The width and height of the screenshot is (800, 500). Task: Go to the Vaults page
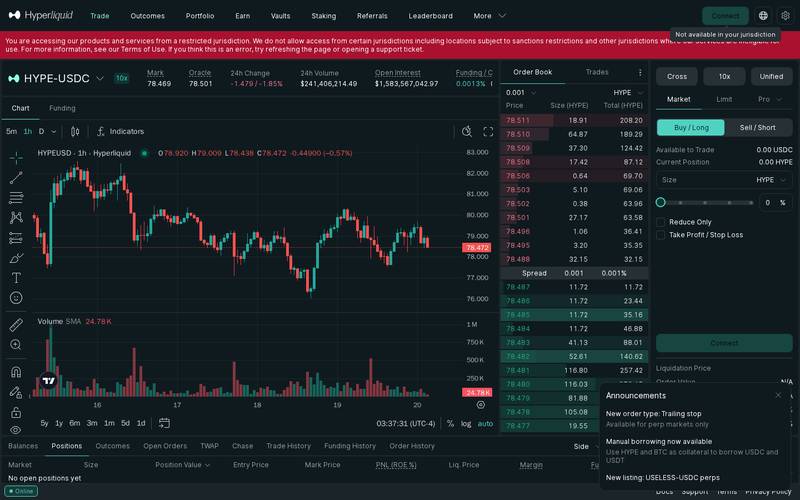[280, 16]
